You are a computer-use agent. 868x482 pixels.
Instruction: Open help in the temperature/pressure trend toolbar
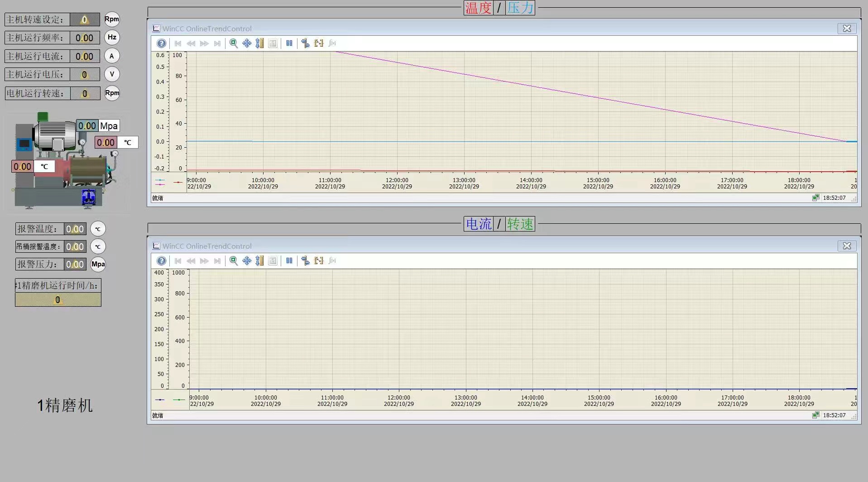(x=161, y=43)
